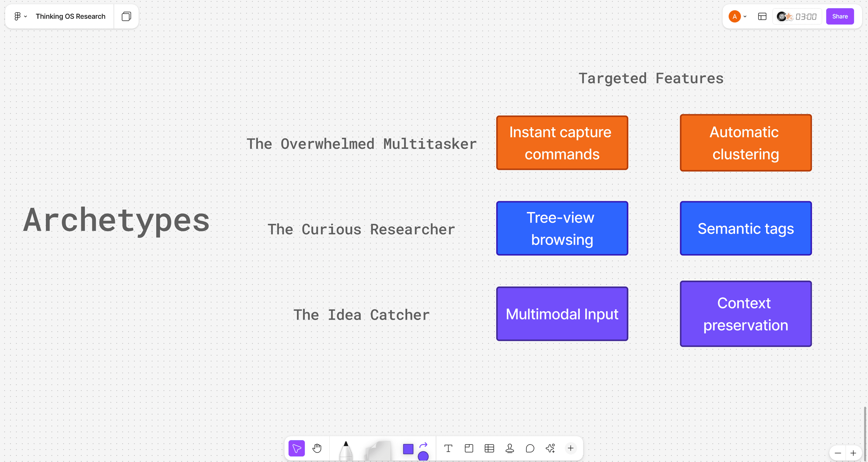The image size is (868, 462).
Task: Pick the Marker pen tool
Action: (346, 451)
